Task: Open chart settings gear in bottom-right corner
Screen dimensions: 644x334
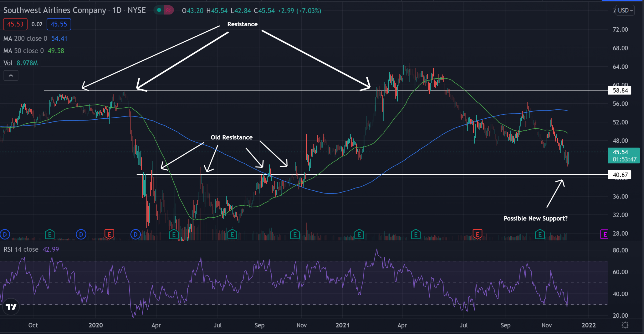Action: (625, 325)
